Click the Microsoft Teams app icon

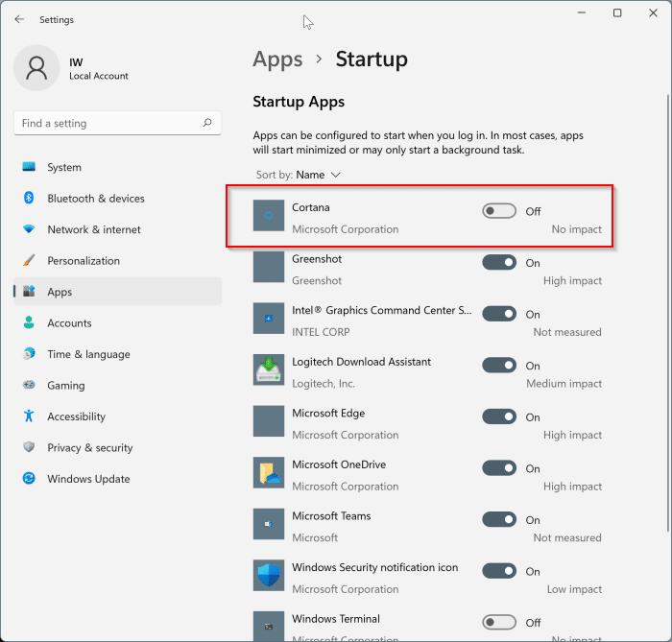click(x=269, y=524)
